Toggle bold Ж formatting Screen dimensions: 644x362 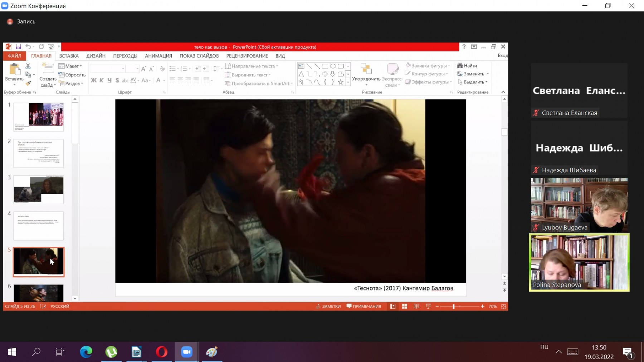[93, 80]
